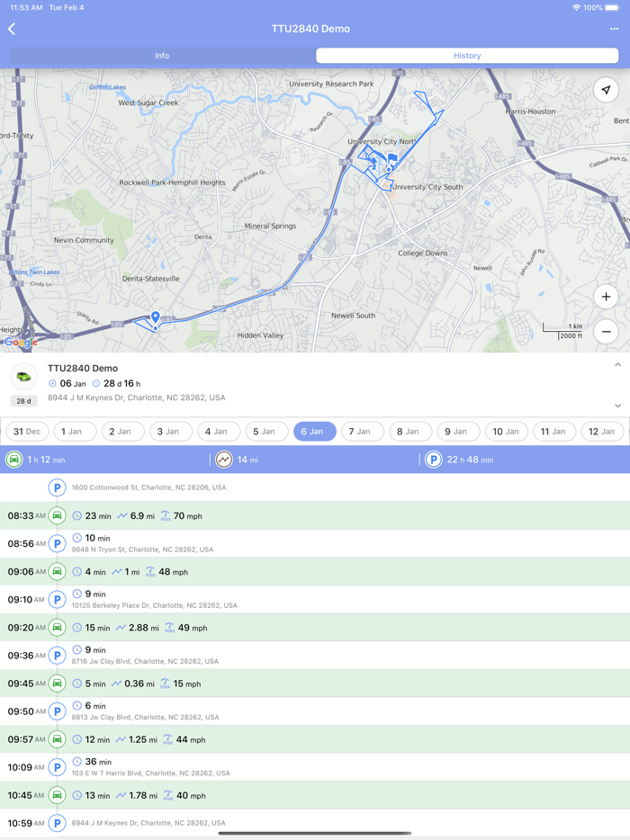
Task: Tap the blue flag marker on map
Action: [x=392, y=158]
